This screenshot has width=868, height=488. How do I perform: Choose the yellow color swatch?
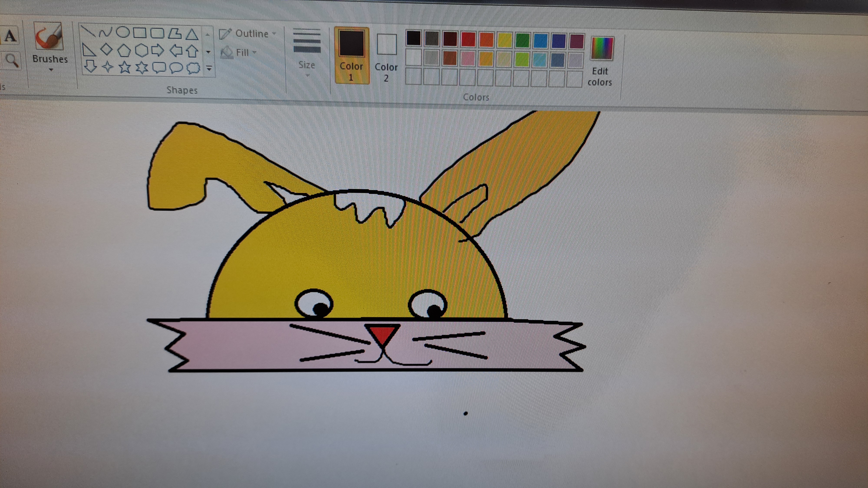click(505, 40)
